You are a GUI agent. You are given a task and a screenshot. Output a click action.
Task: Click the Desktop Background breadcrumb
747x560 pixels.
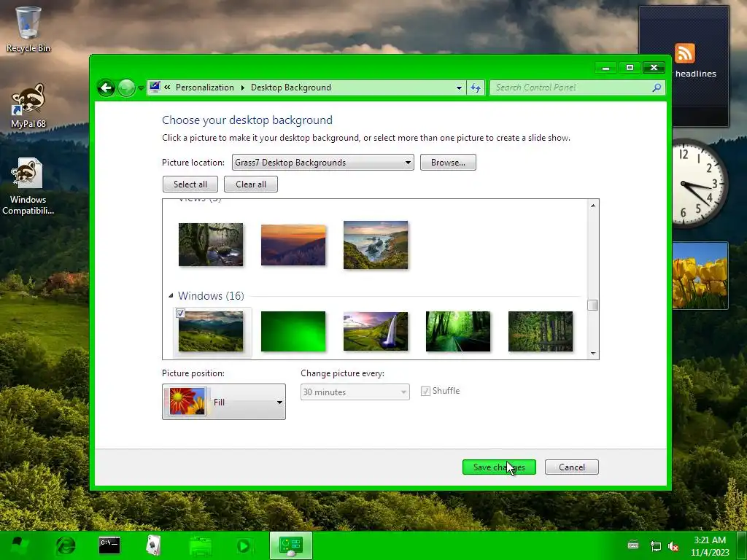point(290,87)
